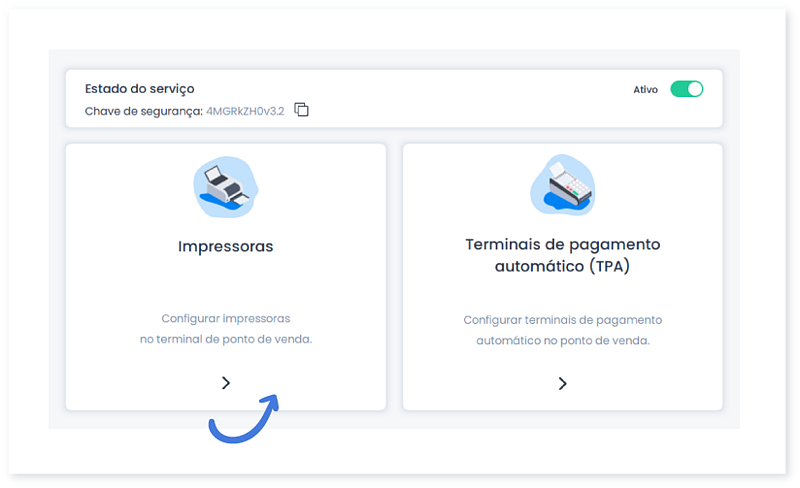The height and width of the screenshot is (488, 800).
Task: Select the Impressoras card title
Action: (226, 246)
